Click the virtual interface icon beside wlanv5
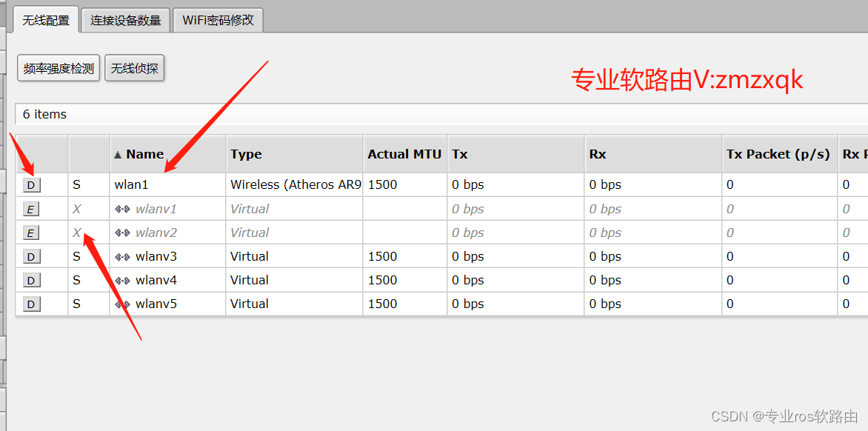Screen dimensions: 868x431 pyautogui.click(x=122, y=304)
